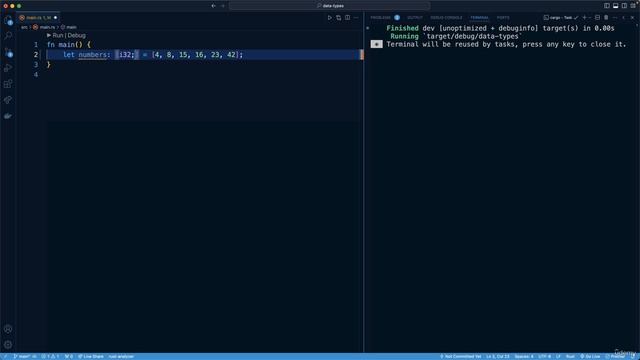Click the numbers variable in line 2
Viewport: 640px width, 360px height.
[92, 55]
